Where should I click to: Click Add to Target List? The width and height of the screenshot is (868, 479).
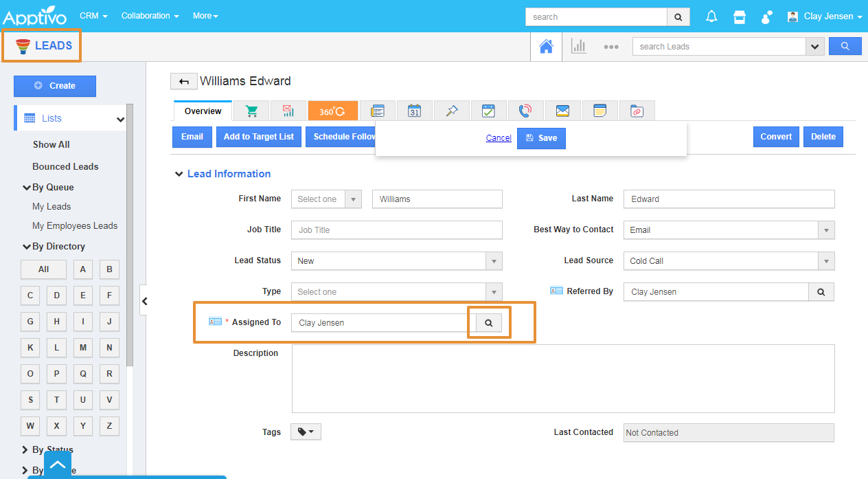coord(259,137)
